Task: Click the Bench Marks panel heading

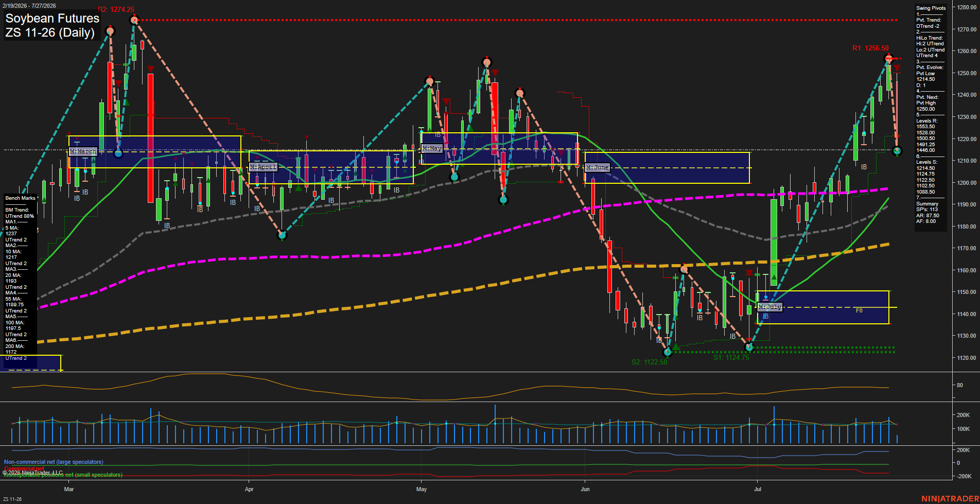Action: (21, 198)
